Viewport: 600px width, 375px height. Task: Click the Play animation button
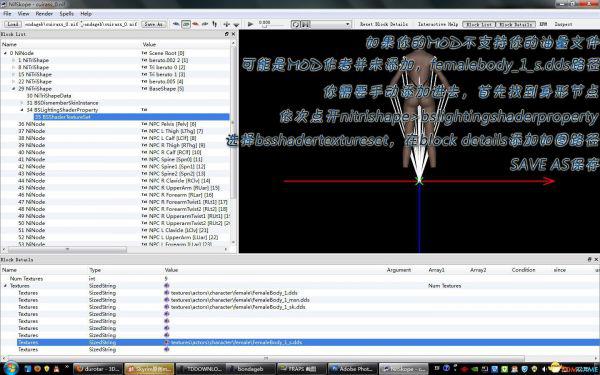click(x=250, y=24)
